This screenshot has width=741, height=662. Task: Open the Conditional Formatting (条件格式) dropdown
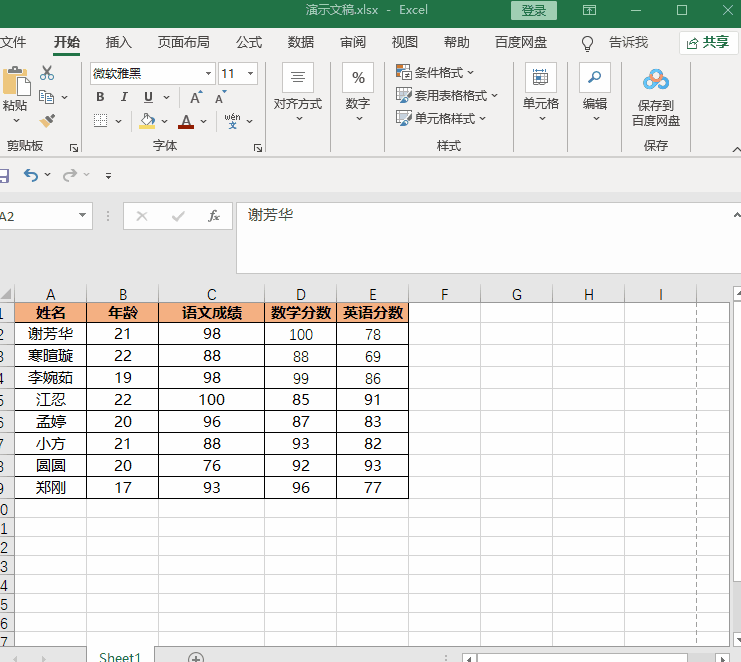[x=436, y=72]
